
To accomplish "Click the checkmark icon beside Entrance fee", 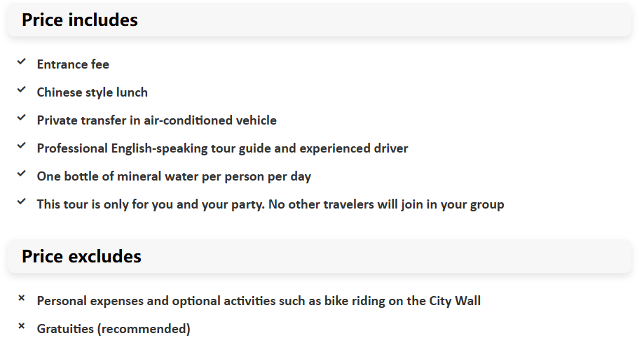I will pyautogui.click(x=21, y=62).
